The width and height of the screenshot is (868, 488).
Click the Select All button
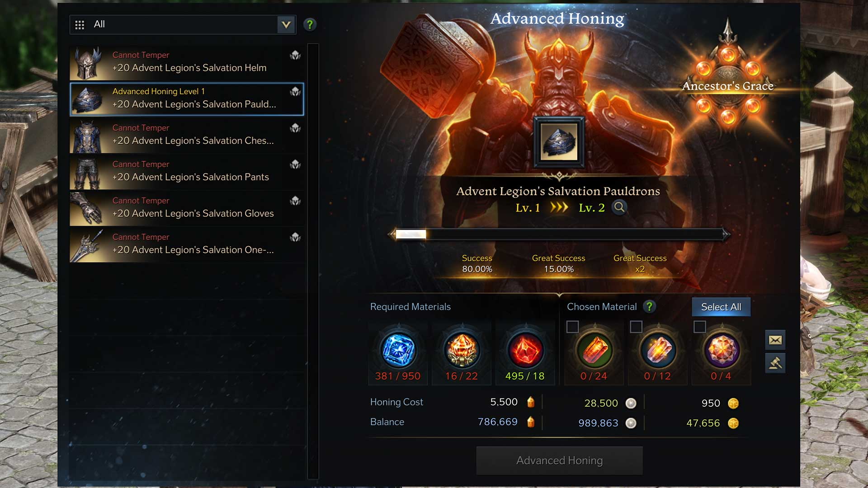point(721,307)
